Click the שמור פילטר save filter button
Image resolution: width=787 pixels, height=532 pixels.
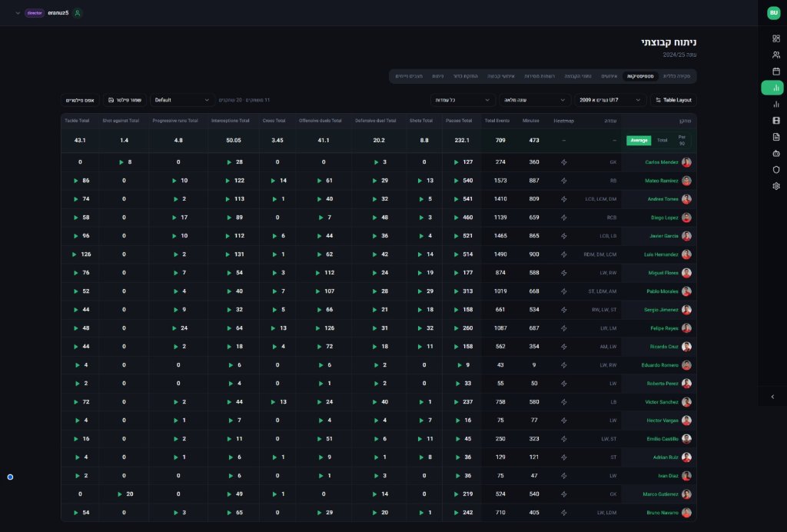(x=125, y=101)
